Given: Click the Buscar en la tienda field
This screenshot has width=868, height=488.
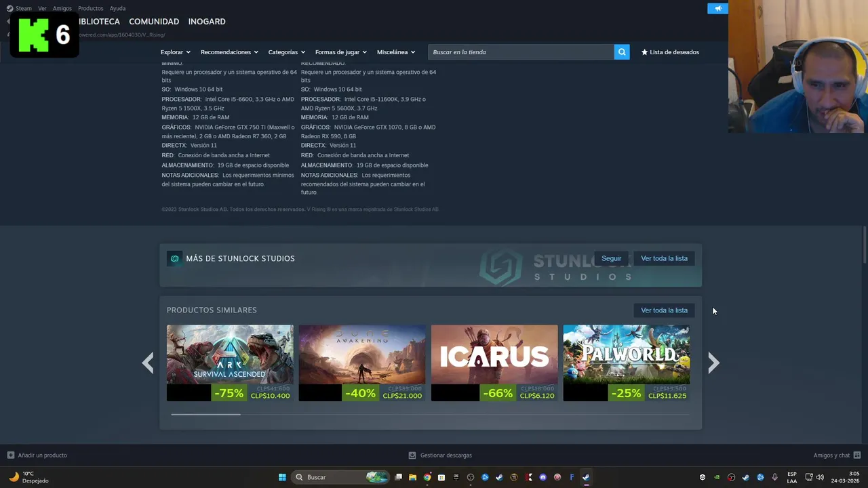Looking at the screenshot, I should pyautogui.click(x=521, y=52).
